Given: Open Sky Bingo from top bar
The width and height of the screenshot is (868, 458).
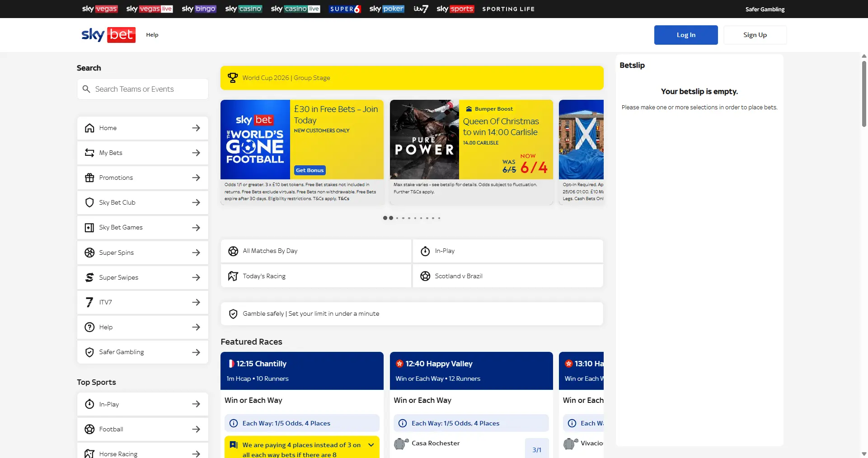Looking at the screenshot, I should click(199, 9).
